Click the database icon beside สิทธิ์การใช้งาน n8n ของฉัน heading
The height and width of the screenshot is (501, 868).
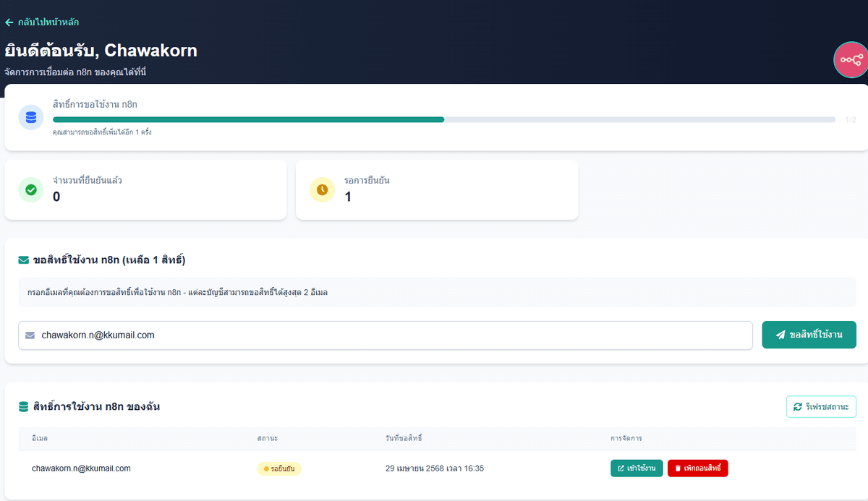coord(22,406)
